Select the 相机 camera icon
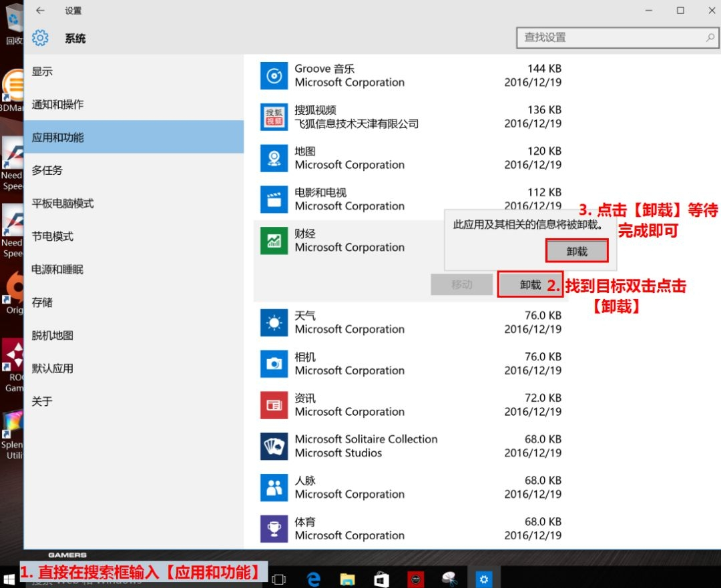721x588 pixels. pos(274,364)
